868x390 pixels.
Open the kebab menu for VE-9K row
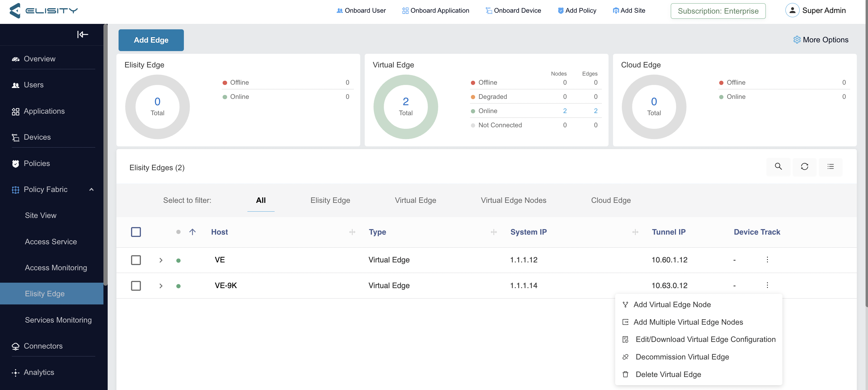point(768,285)
